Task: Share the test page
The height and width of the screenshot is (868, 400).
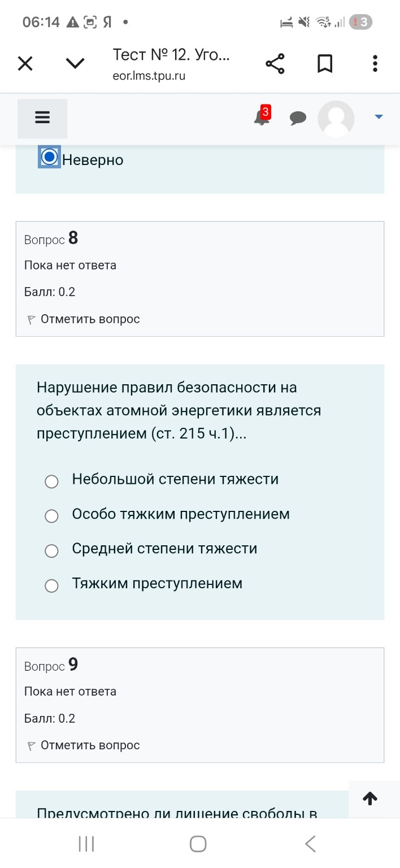Action: [x=275, y=63]
